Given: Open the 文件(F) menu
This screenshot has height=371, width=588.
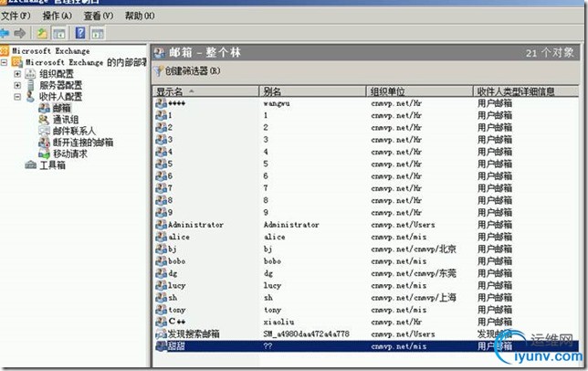Looking at the screenshot, I should tap(16, 16).
